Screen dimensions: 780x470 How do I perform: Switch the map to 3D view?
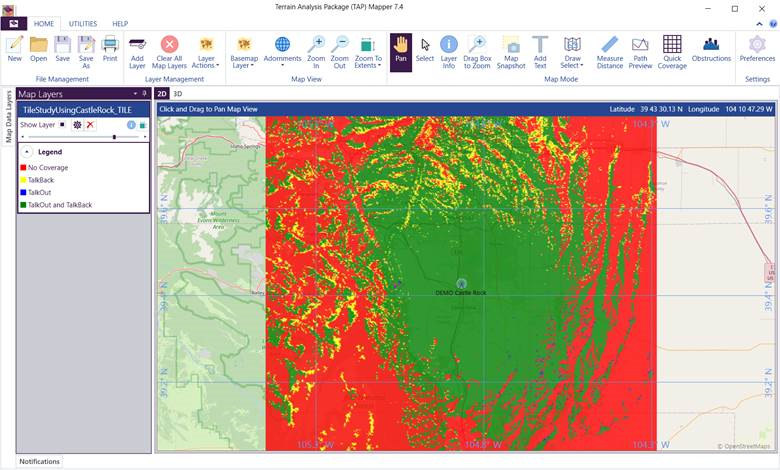click(178, 93)
